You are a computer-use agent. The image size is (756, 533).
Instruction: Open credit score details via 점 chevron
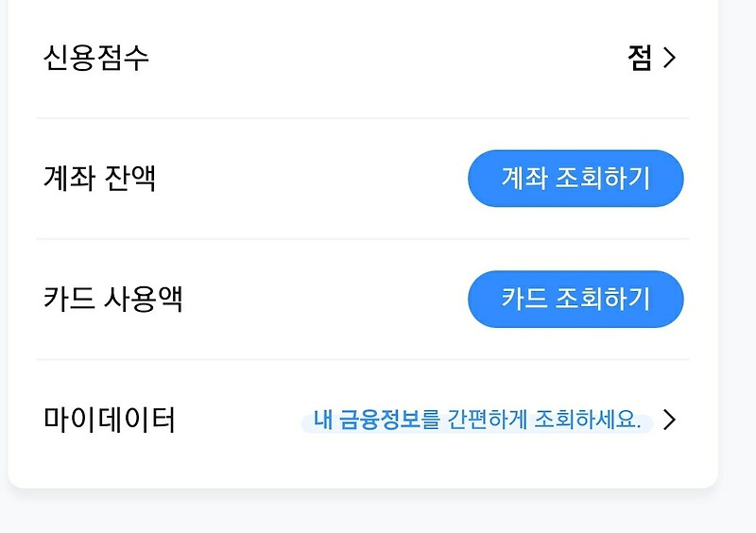click(669, 58)
